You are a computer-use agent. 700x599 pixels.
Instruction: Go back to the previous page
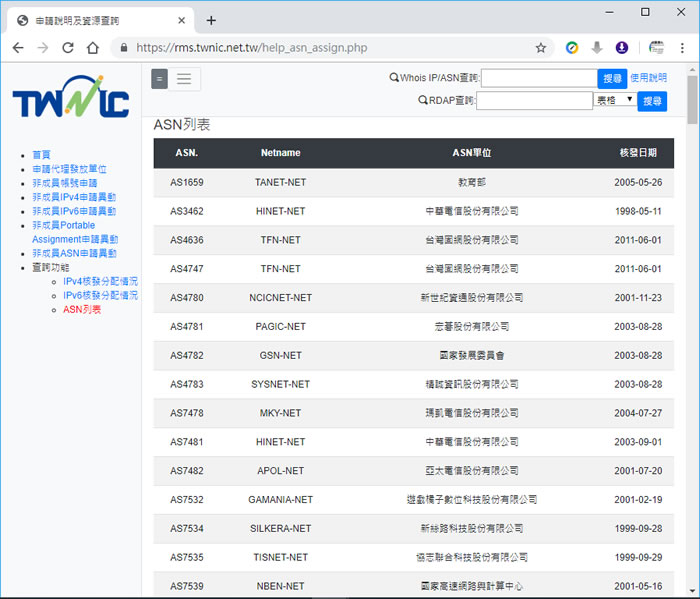click(x=18, y=47)
